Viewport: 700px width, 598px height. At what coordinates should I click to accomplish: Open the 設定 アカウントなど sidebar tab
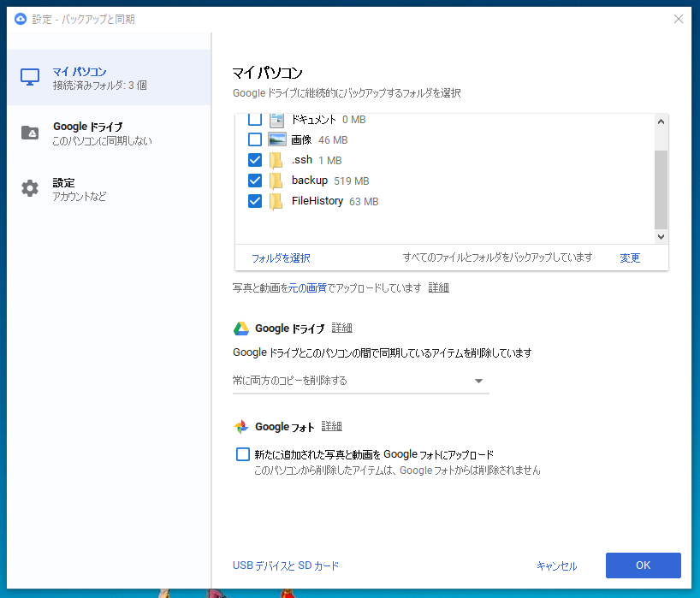coord(109,189)
